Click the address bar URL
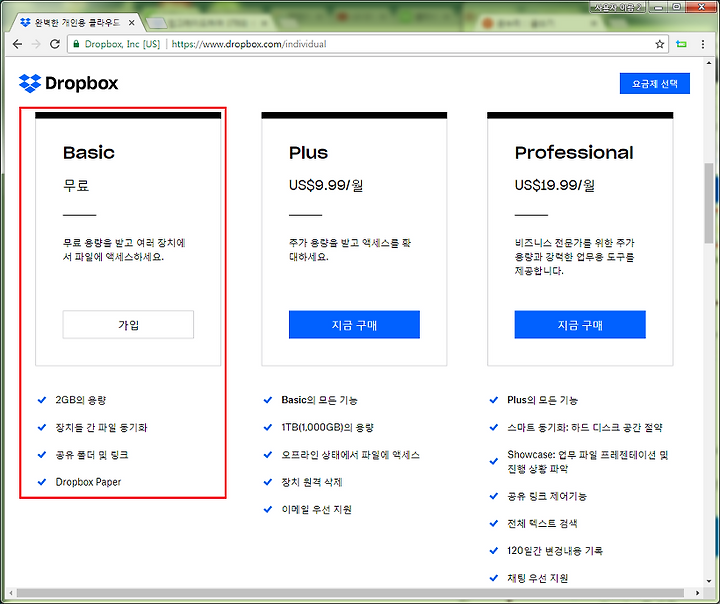This screenshot has height=604, width=720. tap(249, 44)
